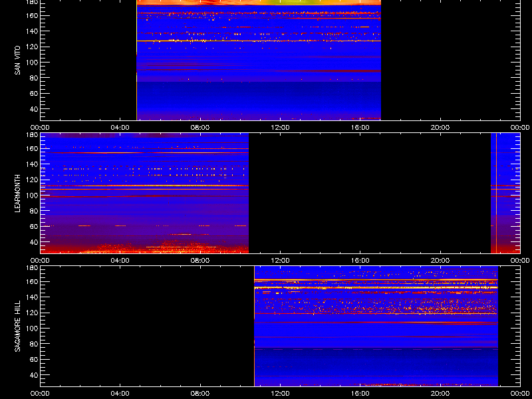Image resolution: width=532 pixels, height=399 pixels.
Task: Select the 60 frequency label on Learmonth axis
Action: [35, 226]
